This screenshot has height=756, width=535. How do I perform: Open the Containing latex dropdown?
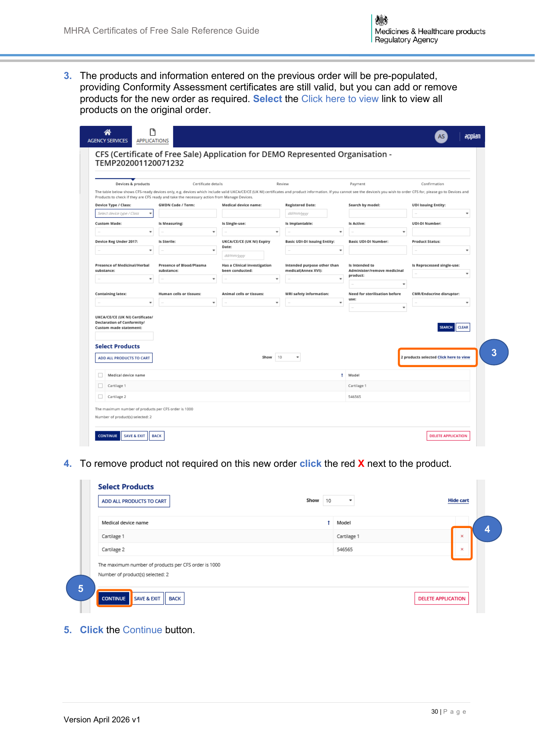click(124, 302)
